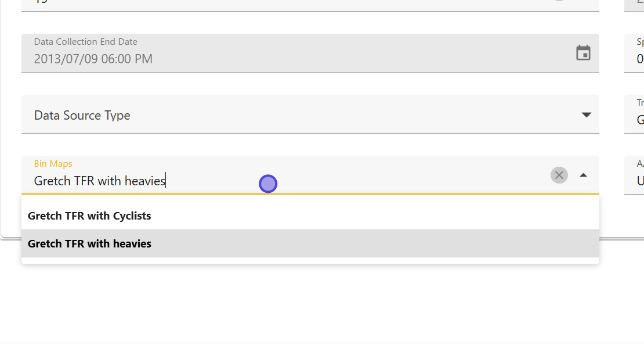Click the Bin Maps field label
644x352 pixels.
(53, 164)
